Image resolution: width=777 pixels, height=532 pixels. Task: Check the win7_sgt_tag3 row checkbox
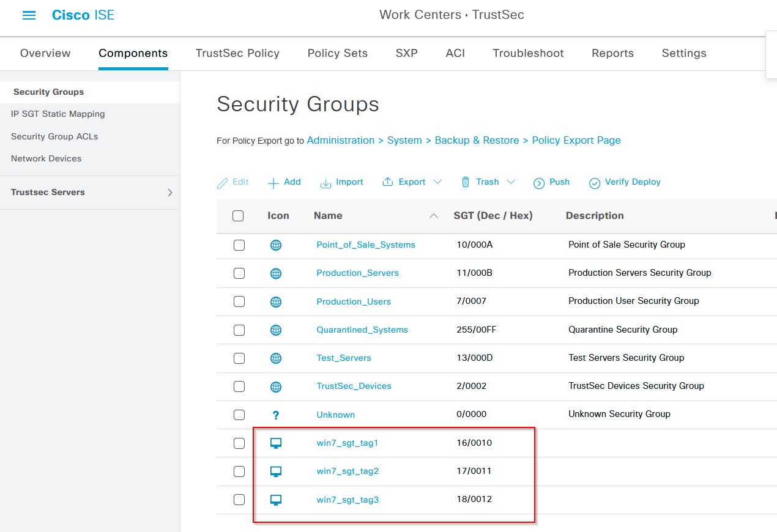[x=239, y=500]
